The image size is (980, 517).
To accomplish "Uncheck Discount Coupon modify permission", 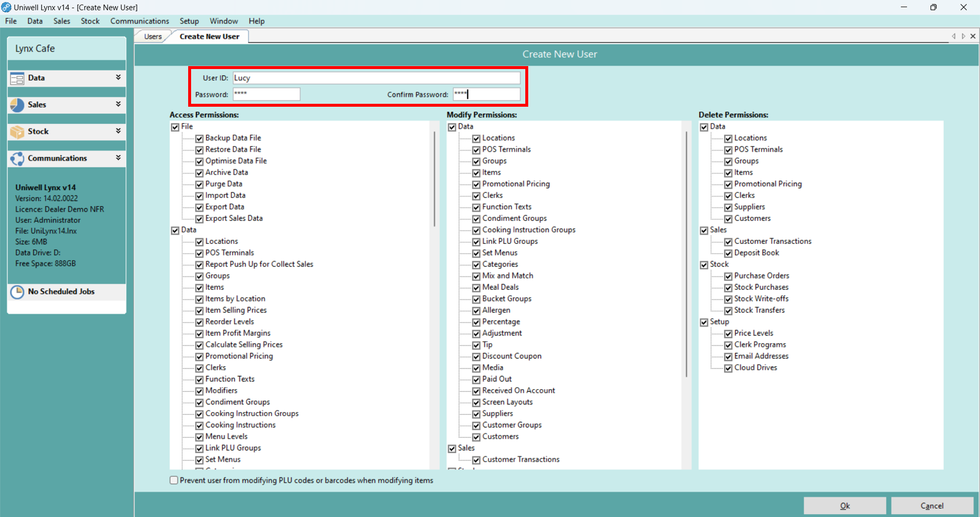I will click(476, 357).
